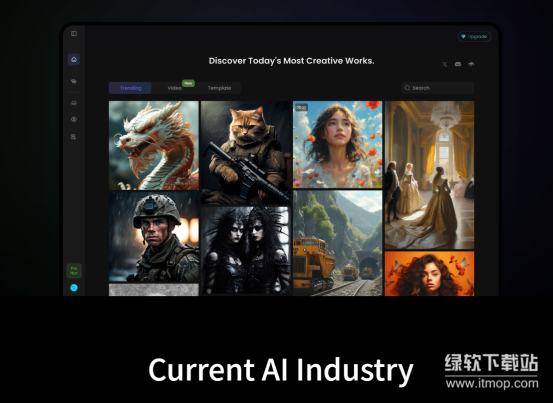Switch to the Video tab
The image size is (553, 403).
coord(174,88)
